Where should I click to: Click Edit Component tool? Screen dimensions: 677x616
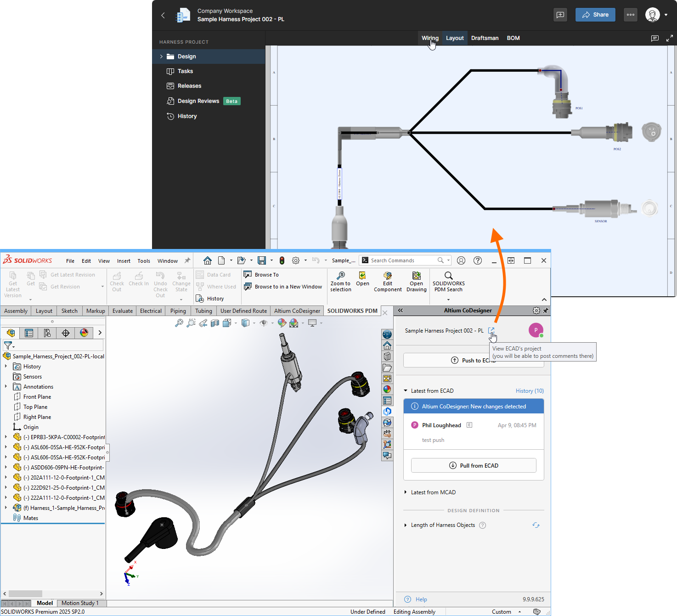pos(388,282)
